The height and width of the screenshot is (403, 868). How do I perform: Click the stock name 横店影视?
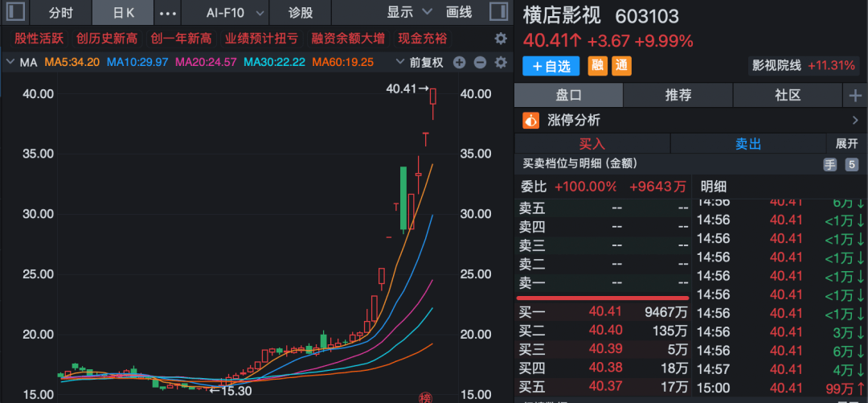point(562,15)
